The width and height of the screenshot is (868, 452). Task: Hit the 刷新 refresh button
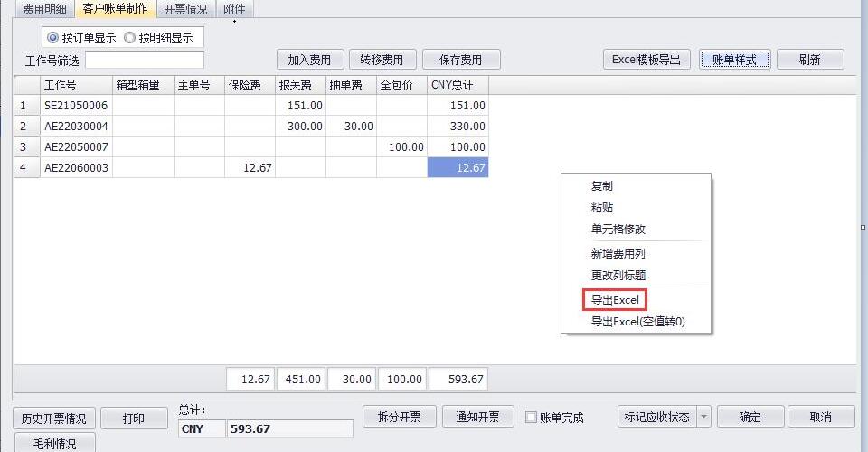(809, 60)
